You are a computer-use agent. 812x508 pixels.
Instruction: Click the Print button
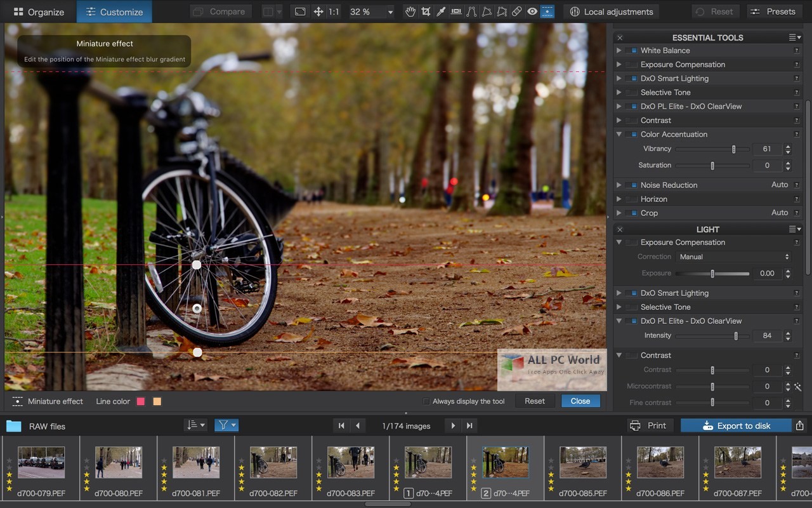click(650, 425)
